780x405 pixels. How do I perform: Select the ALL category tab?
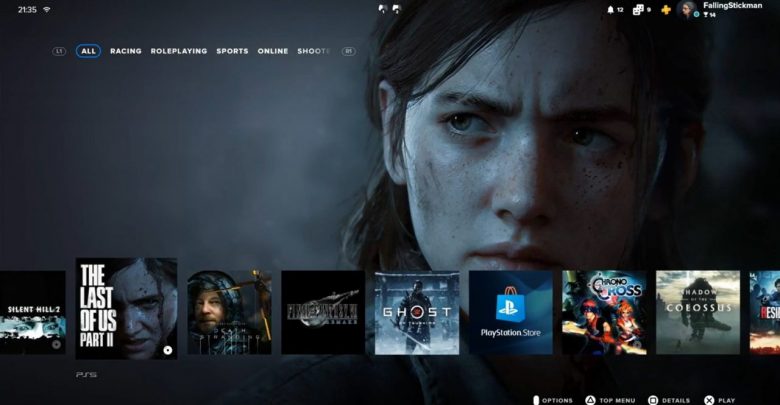click(x=88, y=51)
